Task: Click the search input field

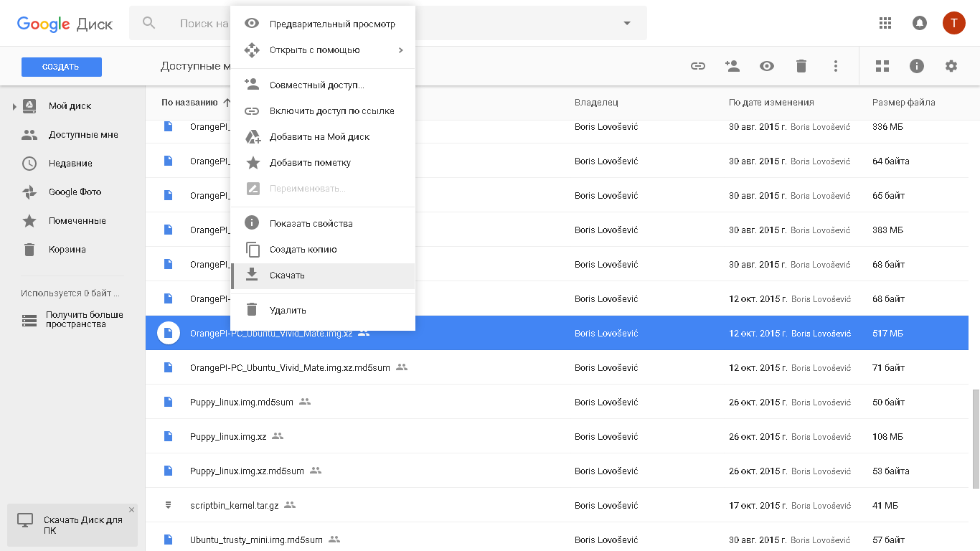Action: (387, 23)
